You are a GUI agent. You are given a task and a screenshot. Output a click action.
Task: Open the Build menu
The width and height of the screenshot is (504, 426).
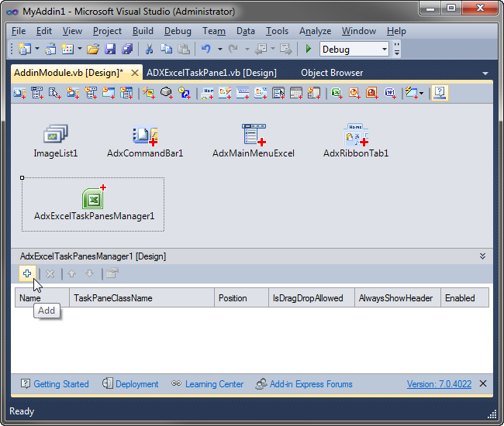click(143, 31)
